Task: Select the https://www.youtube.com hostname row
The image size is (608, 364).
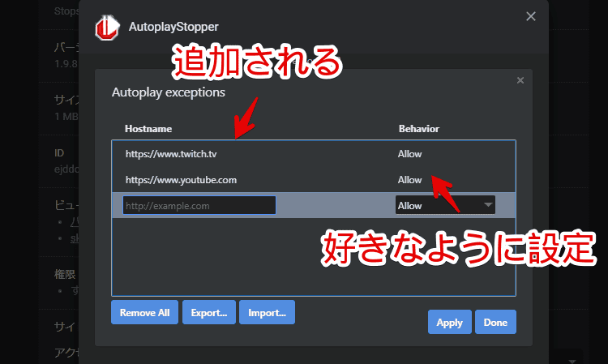Action: tap(313, 180)
